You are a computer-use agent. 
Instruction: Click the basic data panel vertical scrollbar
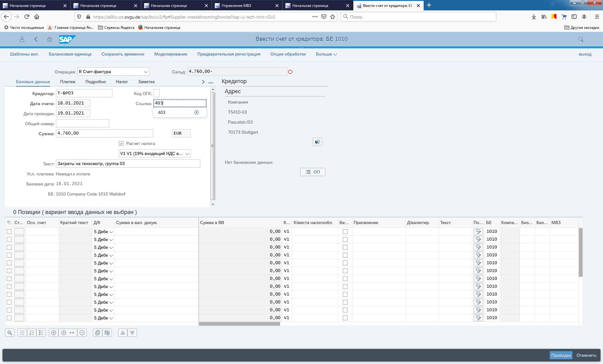pos(213,146)
